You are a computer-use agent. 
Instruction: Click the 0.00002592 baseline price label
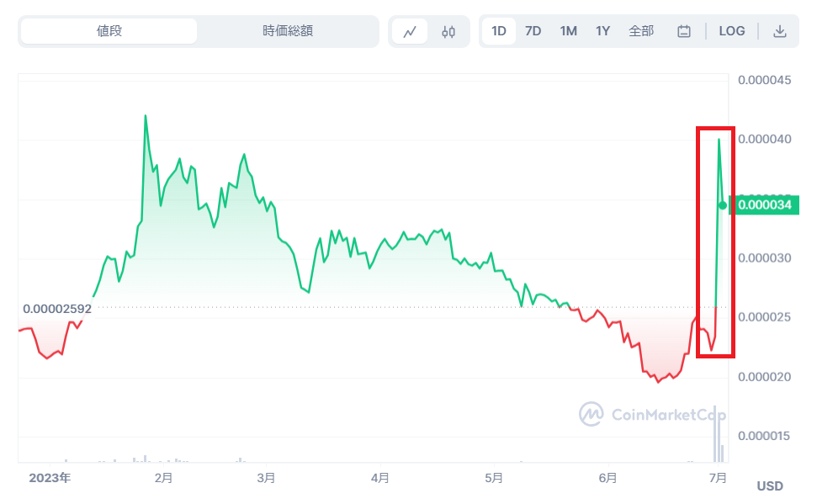[56, 308]
